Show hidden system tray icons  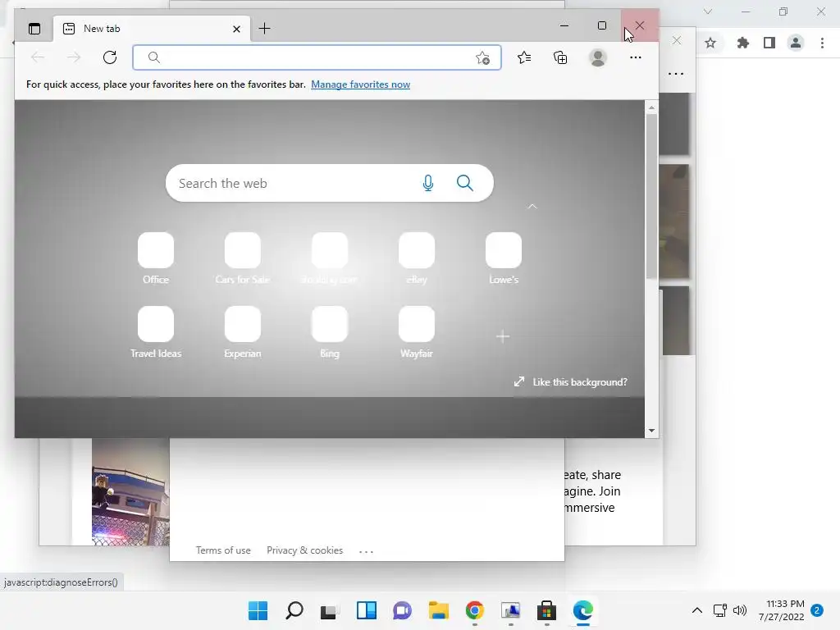[697, 610]
